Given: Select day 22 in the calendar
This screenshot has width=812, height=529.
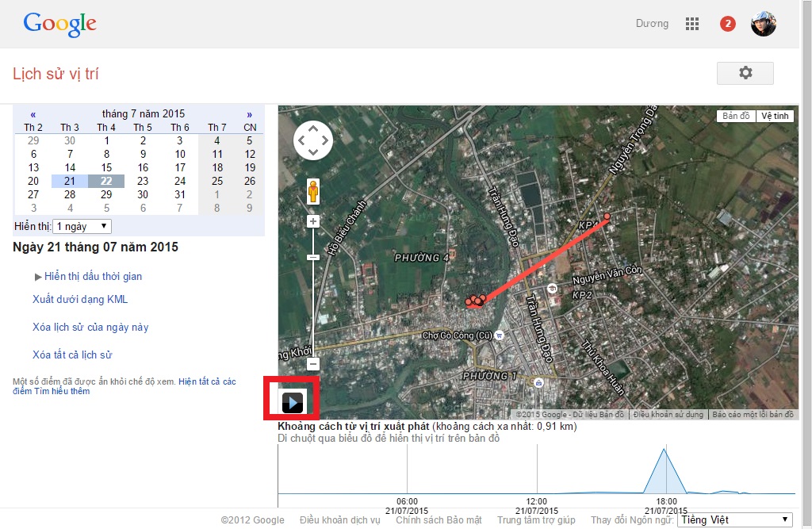Looking at the screenshot, I should tap(106, 181).
